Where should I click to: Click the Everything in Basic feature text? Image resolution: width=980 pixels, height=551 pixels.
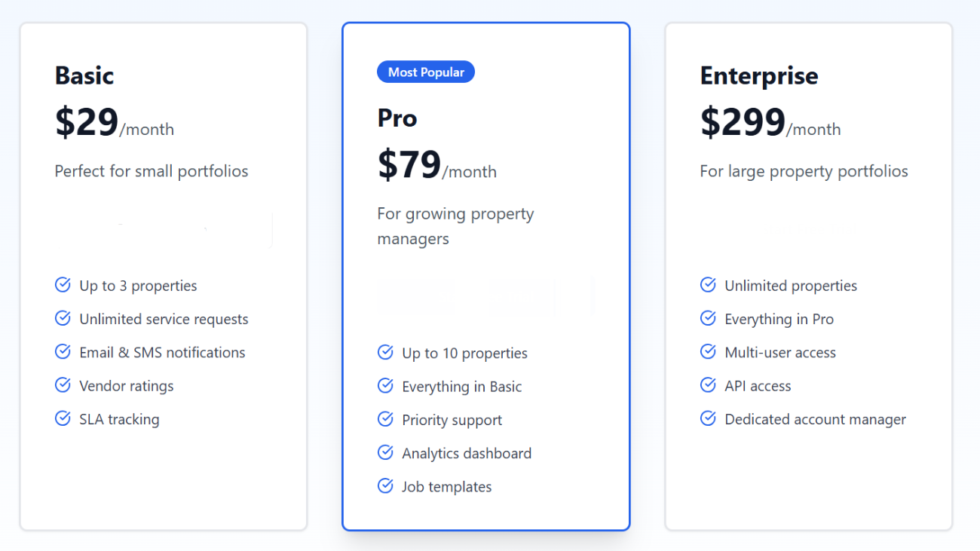tap(461, 387)
